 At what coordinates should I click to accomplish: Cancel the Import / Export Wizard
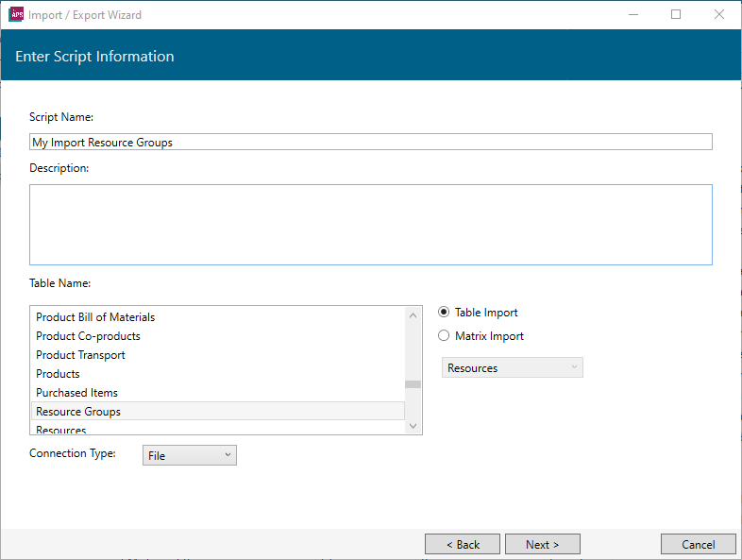click(698, 544)
